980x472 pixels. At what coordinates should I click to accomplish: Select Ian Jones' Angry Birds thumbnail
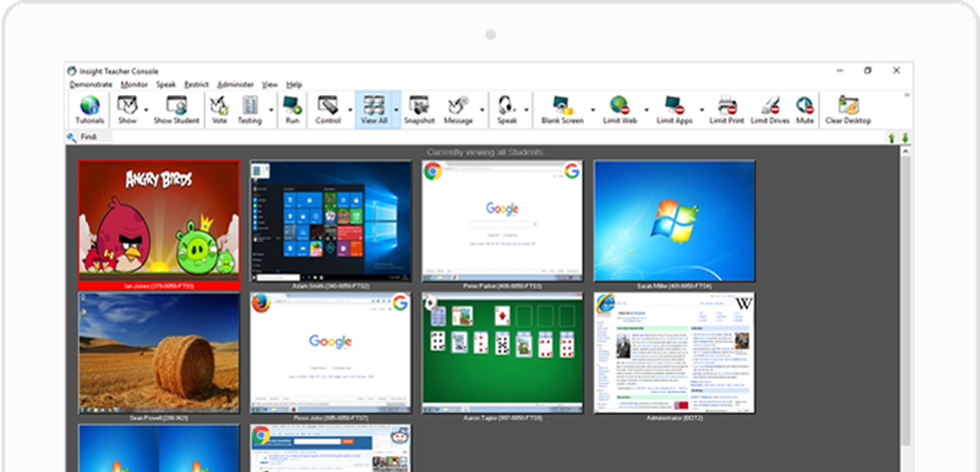point(159,220)
